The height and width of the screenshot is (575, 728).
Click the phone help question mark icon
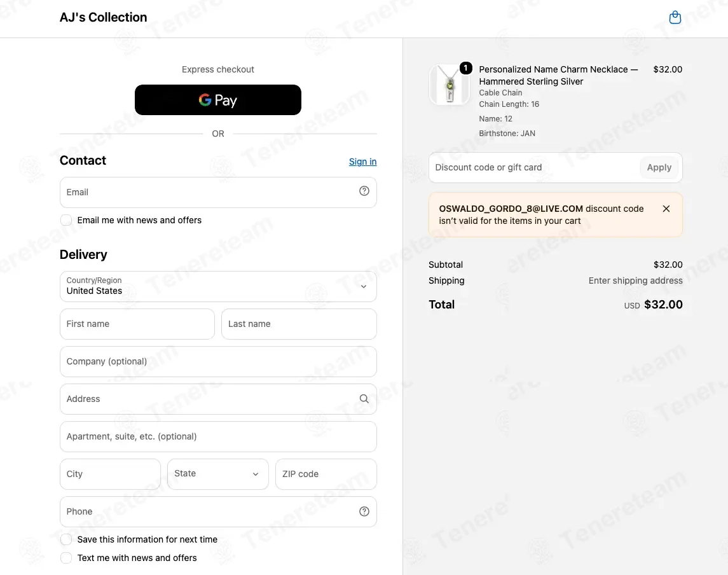[x=364, y=511]
